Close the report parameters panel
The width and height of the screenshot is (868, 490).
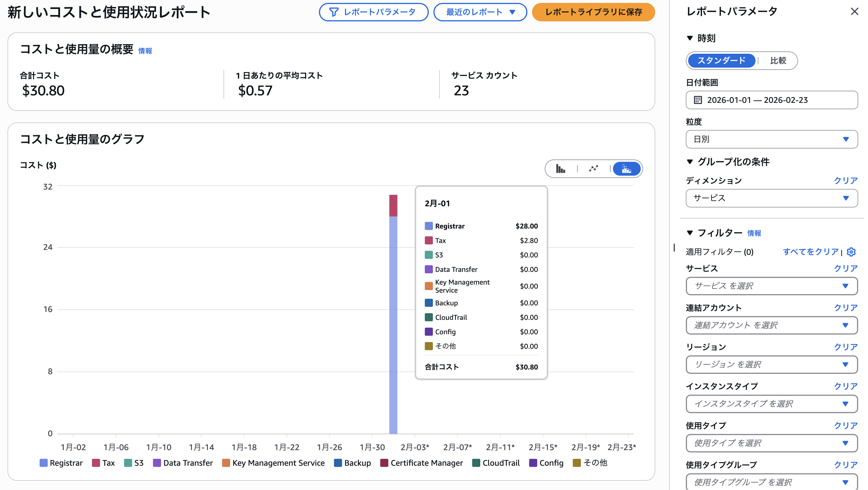click(854, 12)
